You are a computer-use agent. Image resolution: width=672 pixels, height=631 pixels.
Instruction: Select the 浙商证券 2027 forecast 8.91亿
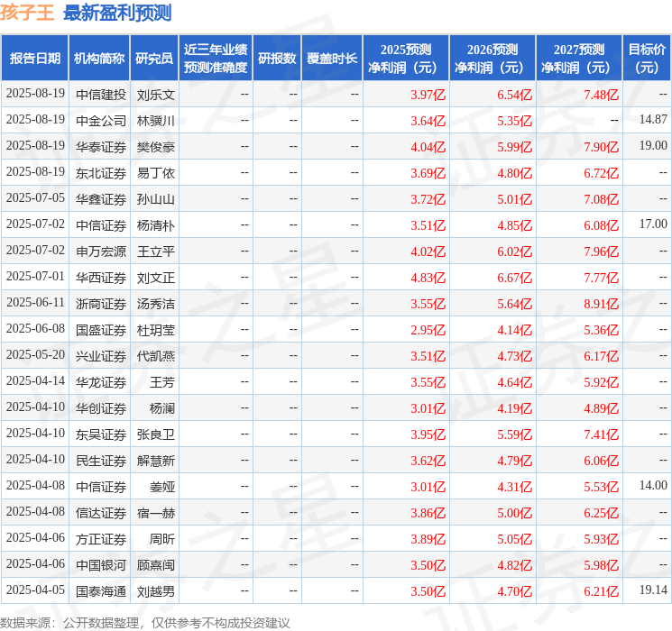coord(601,304)
